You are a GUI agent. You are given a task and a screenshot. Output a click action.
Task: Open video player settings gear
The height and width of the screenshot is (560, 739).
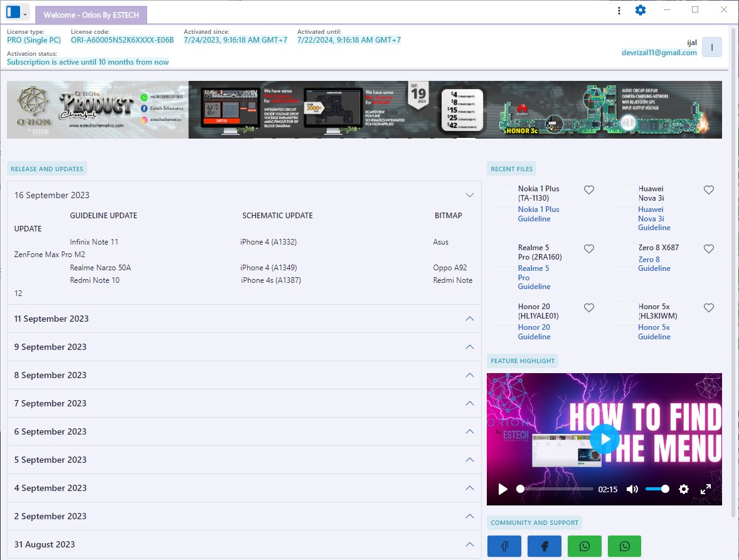[684, 489]
